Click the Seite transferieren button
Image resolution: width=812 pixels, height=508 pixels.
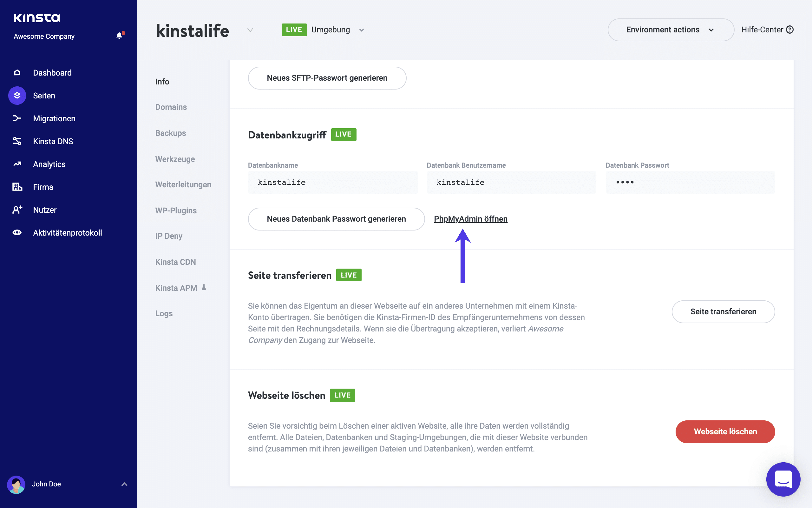point(723,311)
